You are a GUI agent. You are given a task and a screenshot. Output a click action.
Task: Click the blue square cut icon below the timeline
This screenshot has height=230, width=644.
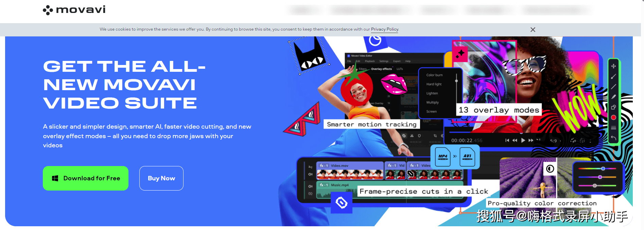[342, 203]
